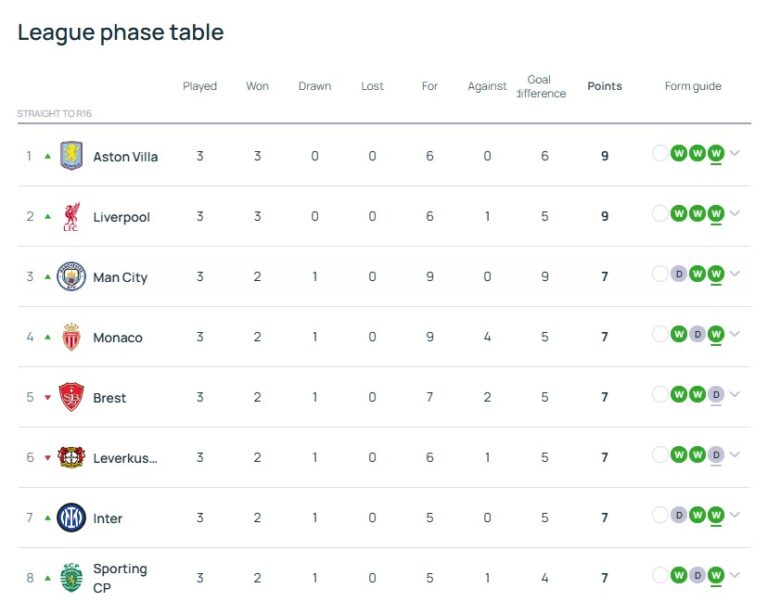Image resolution: width=768 pixels, height=601 pixels.
Task: Open the Monaco team name link
Action: [117, 337]
